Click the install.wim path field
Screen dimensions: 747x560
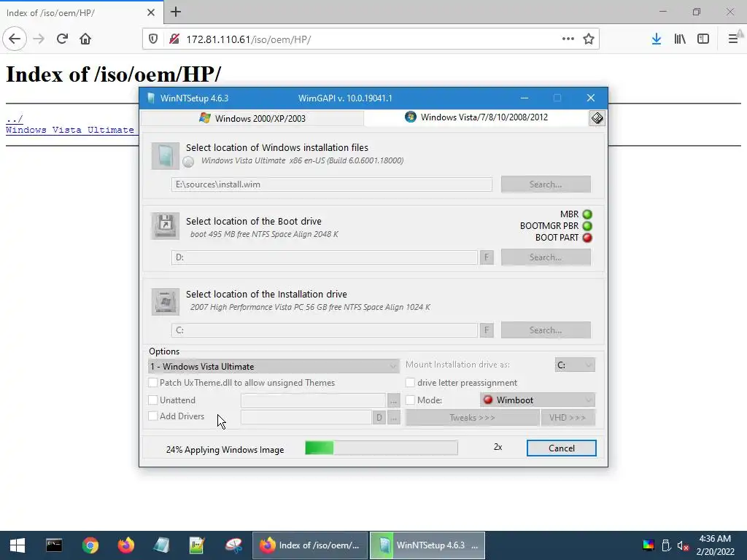(332, 184)
